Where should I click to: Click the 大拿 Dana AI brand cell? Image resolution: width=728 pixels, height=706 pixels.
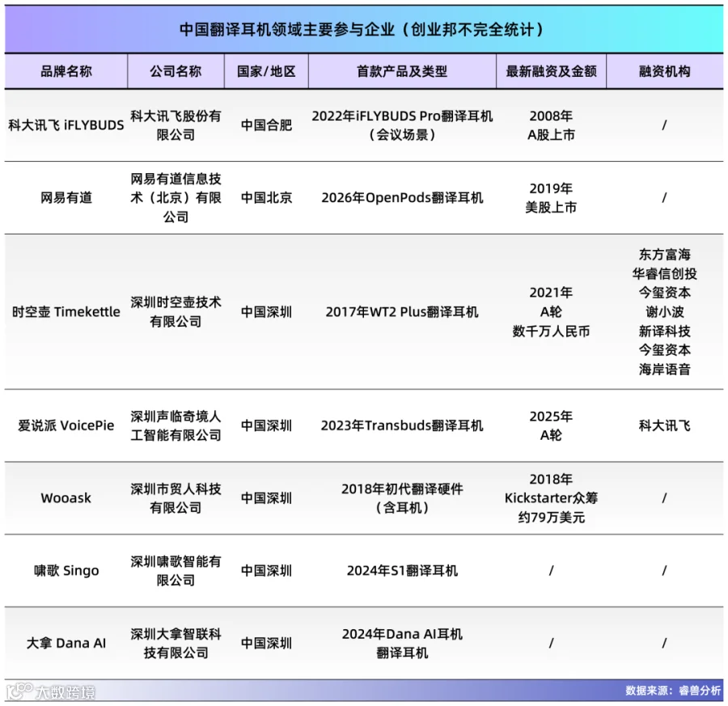(66, 644)
